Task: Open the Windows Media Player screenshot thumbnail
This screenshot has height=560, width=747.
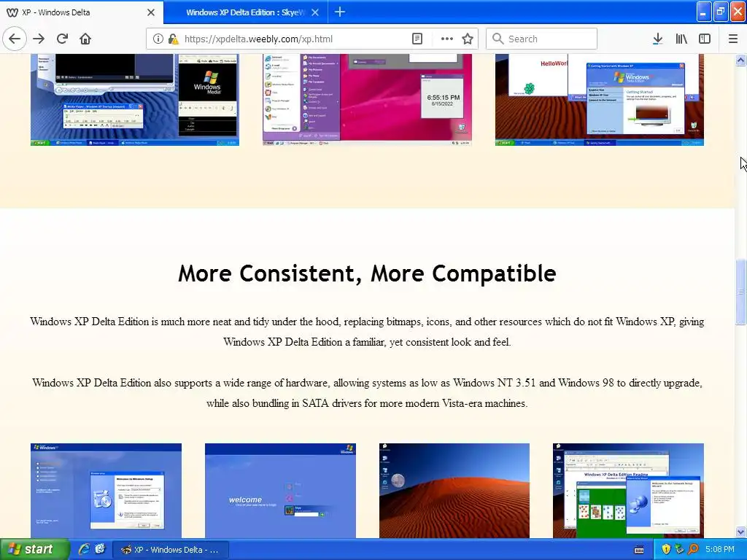Action: pyautogui.click(x=135, y=99)
